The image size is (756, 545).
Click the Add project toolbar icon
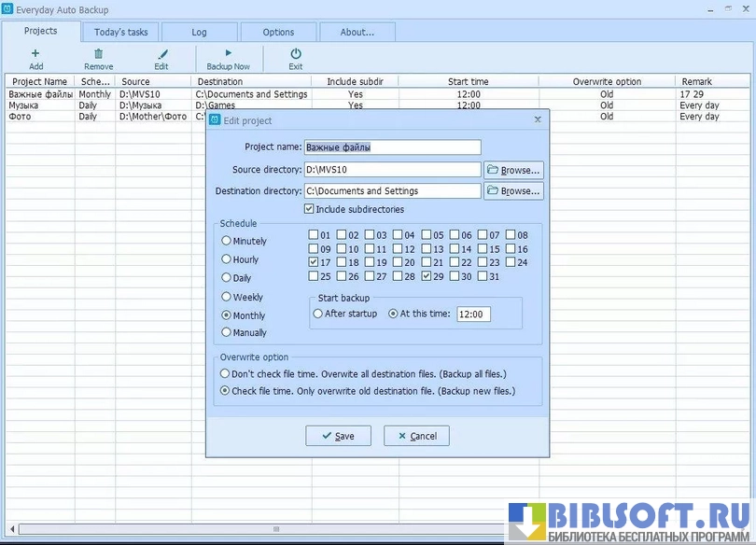pos(35,54)
